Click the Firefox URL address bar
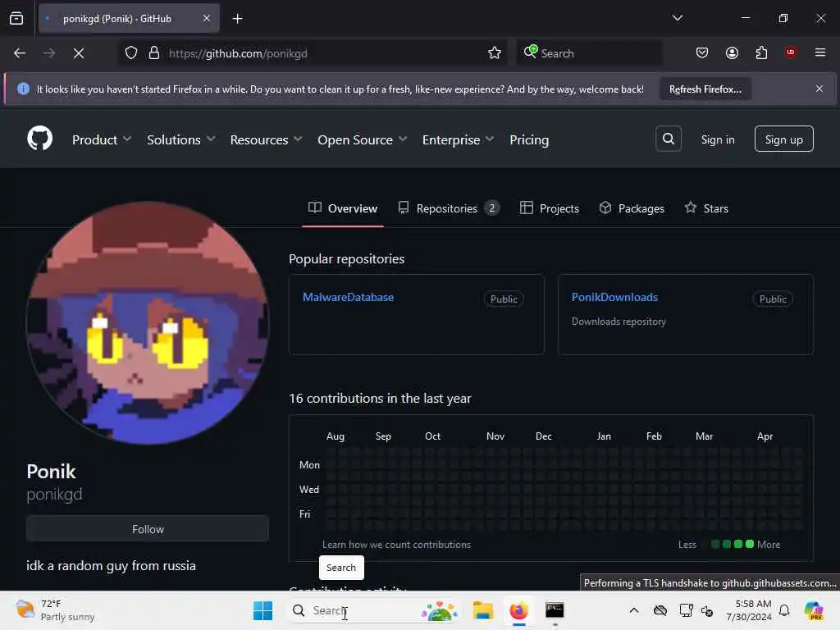 [313, 53]
